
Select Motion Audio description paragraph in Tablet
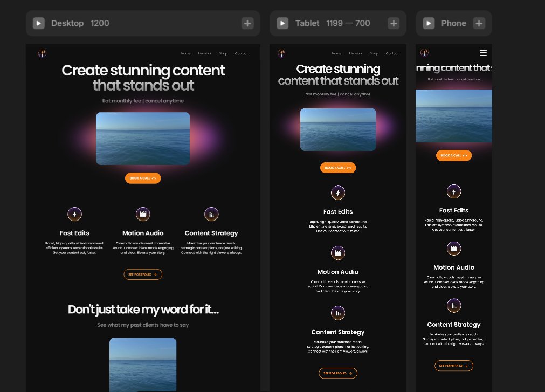point(338,286)
